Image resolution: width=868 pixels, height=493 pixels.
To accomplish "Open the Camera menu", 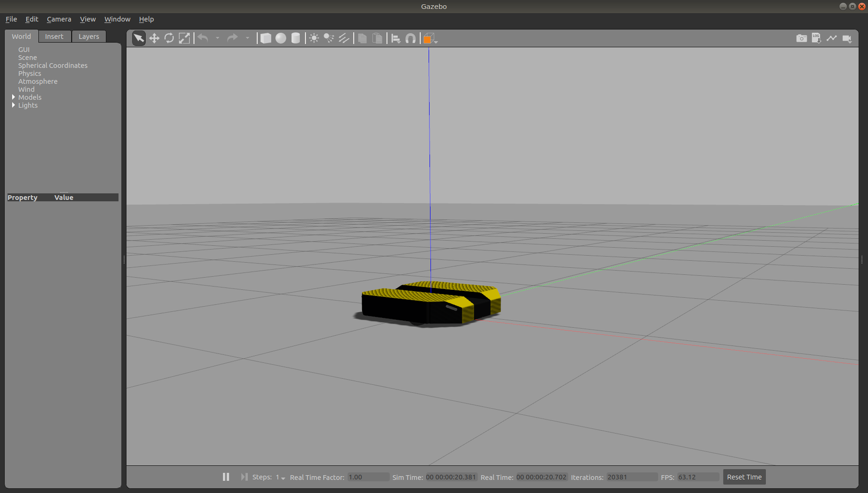I will tap(59, 19).
